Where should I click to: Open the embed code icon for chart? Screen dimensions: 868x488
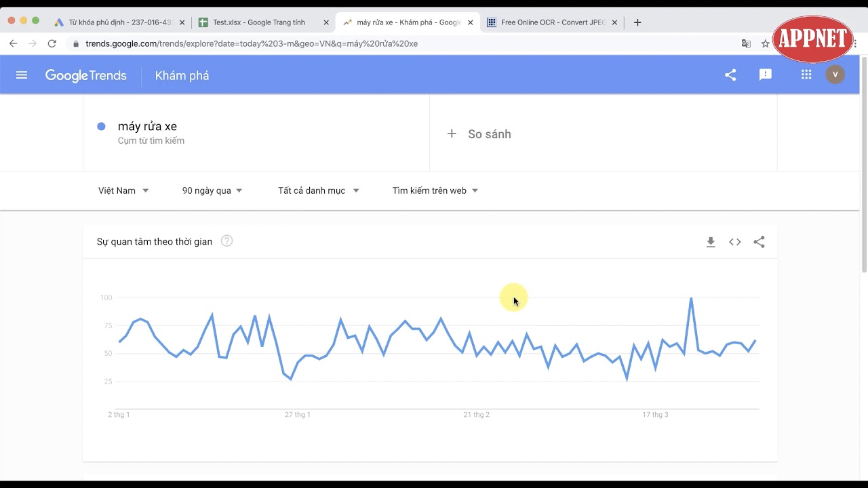[735, 242]
